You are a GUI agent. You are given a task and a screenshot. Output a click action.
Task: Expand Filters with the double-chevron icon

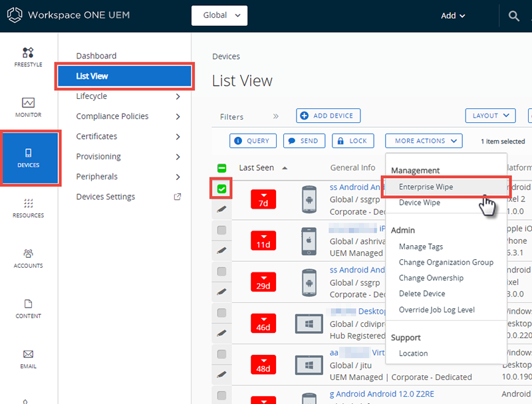click(276, 116)
